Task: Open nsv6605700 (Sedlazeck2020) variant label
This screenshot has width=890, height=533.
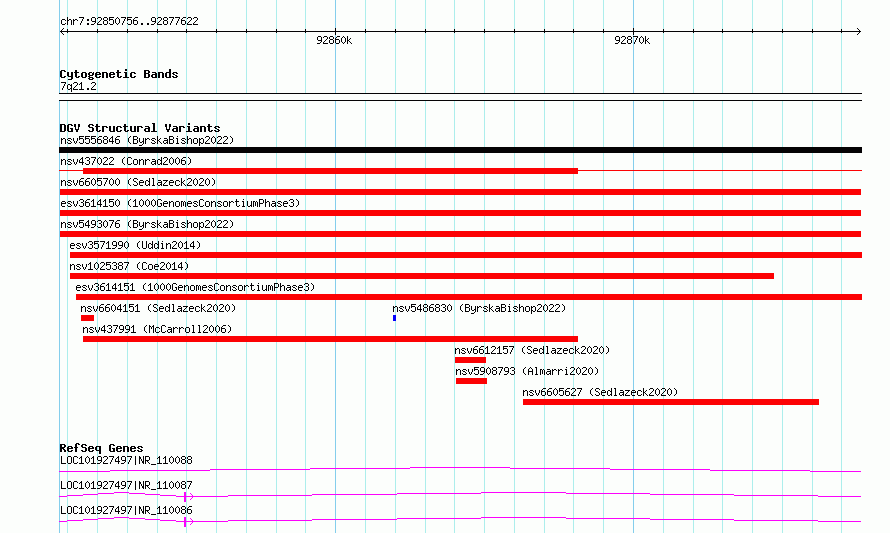Action: (x=138, y=182)
